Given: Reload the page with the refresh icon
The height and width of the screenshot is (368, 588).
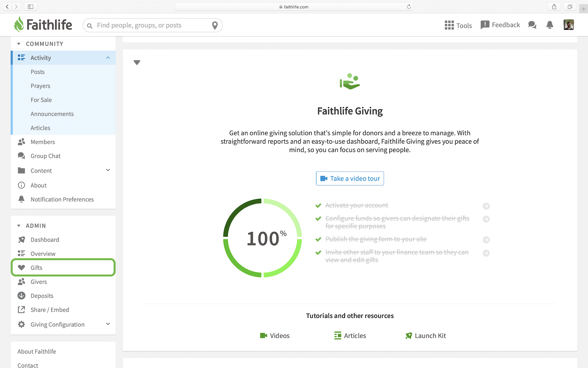Looking at the screenshot, I should coord(409,7).
